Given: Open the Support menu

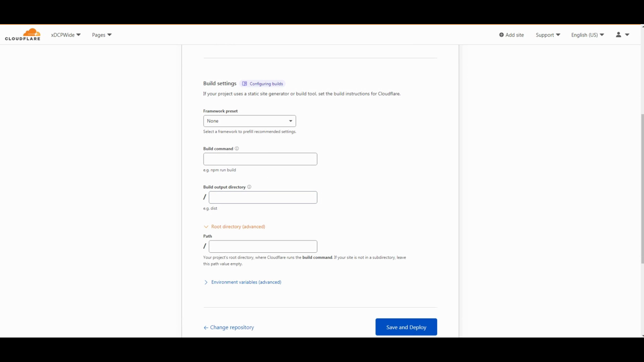Looking at the screenshot, I should click(548, 35).
